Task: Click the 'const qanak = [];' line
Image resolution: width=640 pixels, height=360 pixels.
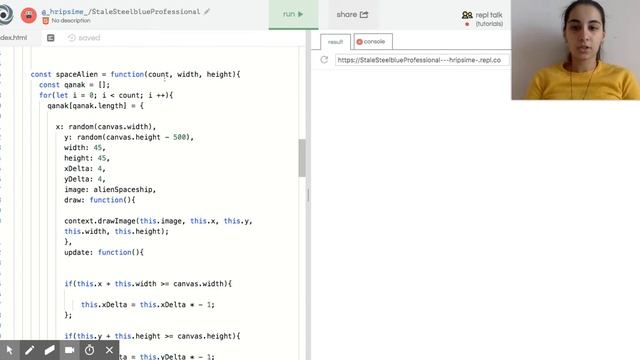Action: (74, 85)
